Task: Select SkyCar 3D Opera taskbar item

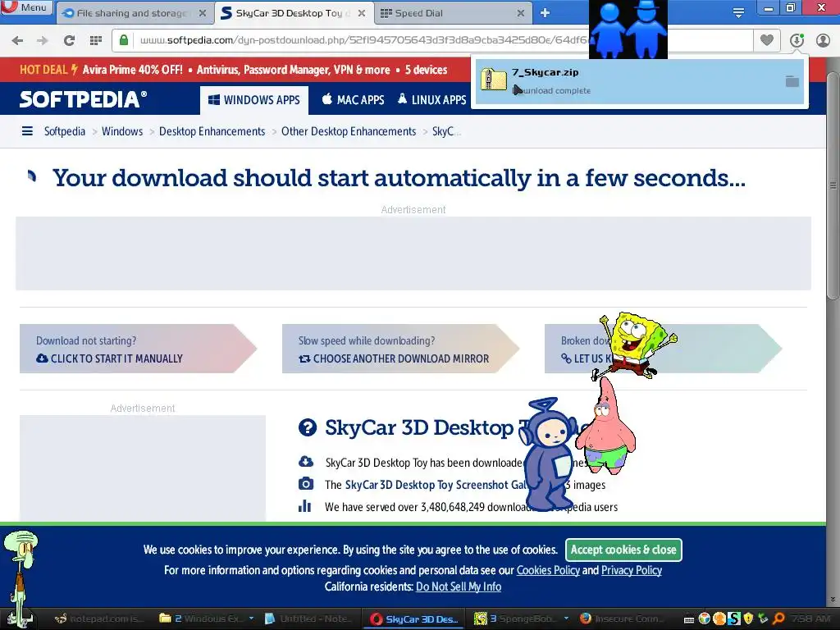Action: pyautogui.click(x=414, y=619)
